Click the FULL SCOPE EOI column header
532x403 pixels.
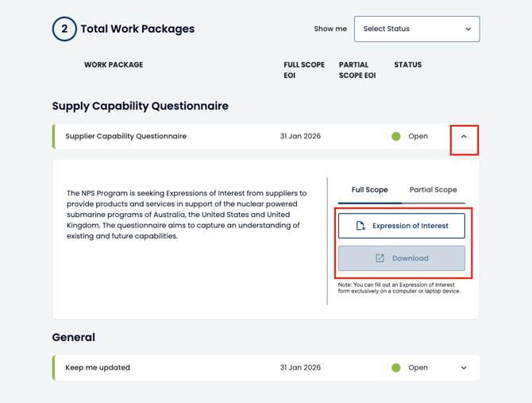tap(303, 70)
